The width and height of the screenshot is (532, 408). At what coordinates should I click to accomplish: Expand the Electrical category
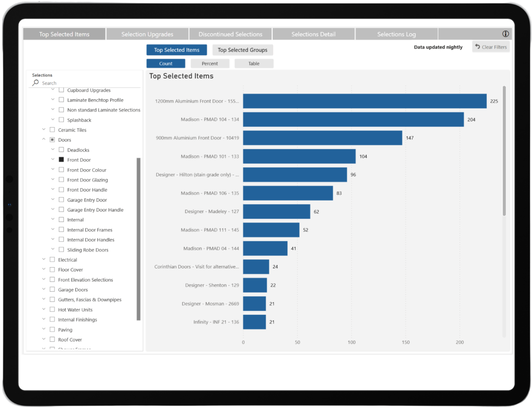click(x=43, y=259)
